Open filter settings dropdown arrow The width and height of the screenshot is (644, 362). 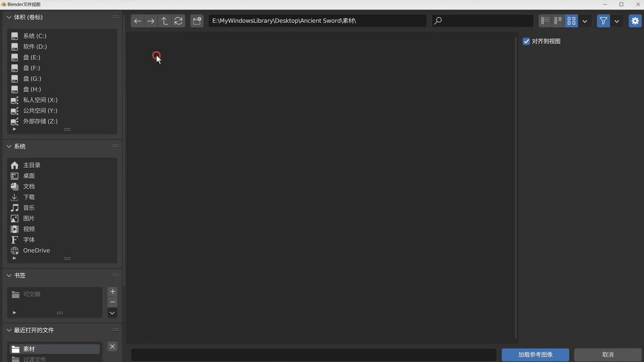click(617, 21)
